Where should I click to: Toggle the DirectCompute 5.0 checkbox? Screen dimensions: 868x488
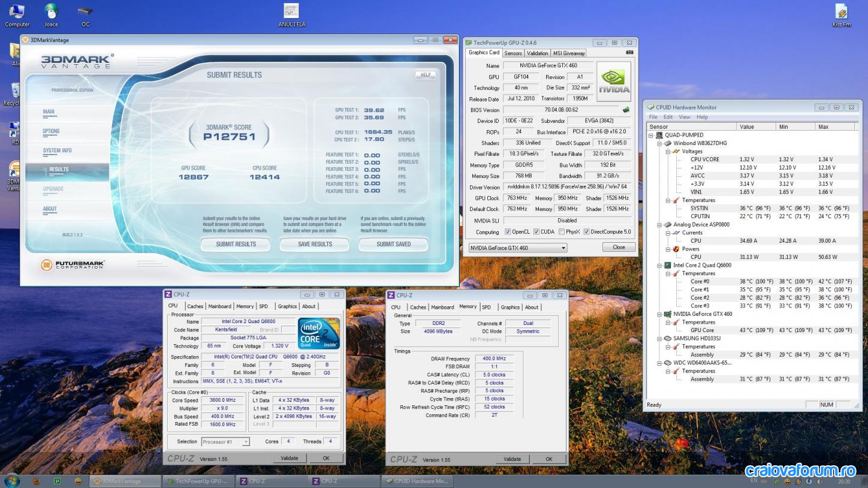586,232
